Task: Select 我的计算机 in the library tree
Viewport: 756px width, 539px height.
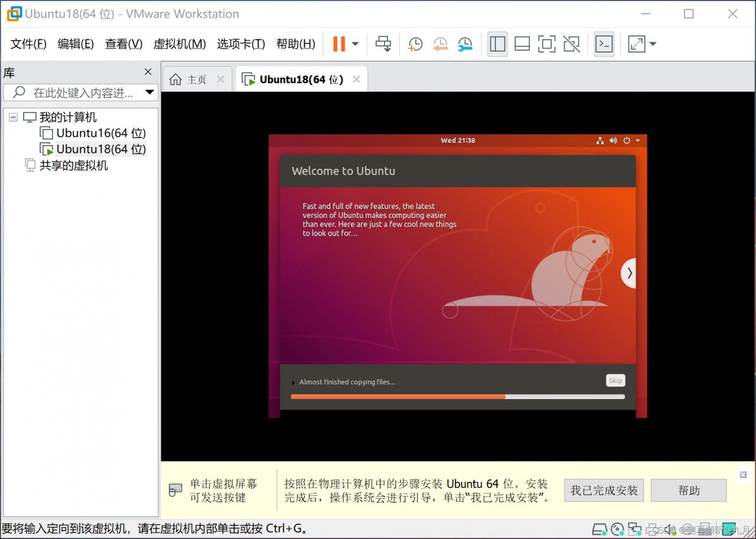Action: pyautogui.click(x=68, y=117)
